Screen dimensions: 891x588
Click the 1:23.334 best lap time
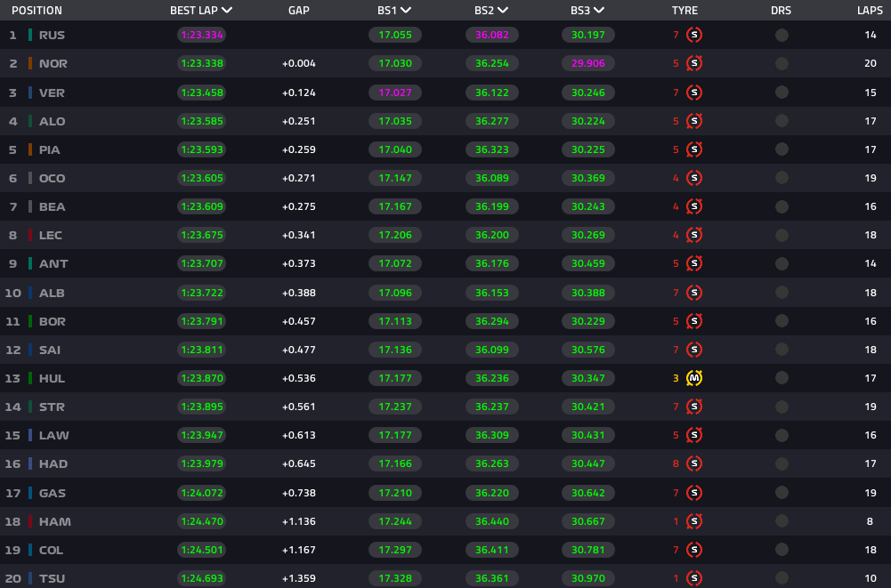(202, 36)
